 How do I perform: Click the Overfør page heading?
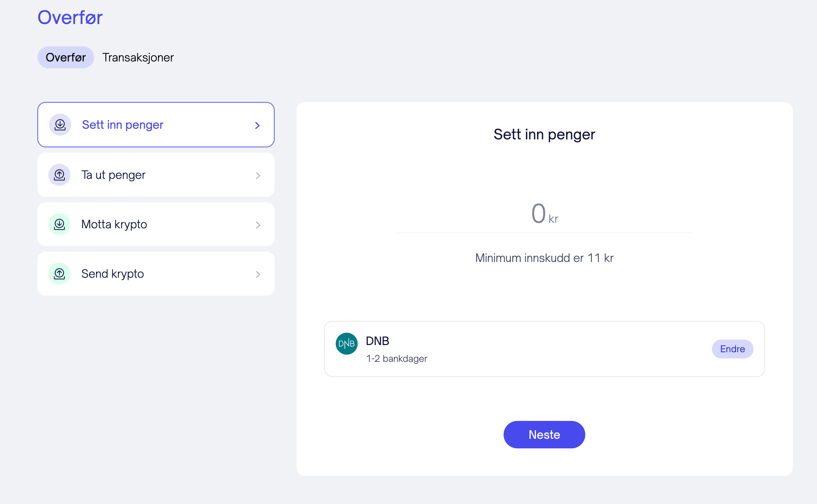70,17
